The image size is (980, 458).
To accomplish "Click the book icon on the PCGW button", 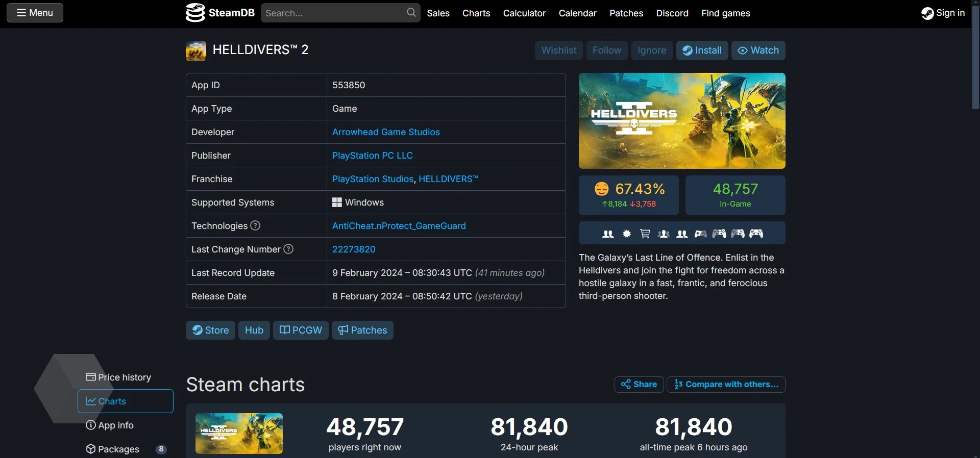I will (x=285, y=330).
